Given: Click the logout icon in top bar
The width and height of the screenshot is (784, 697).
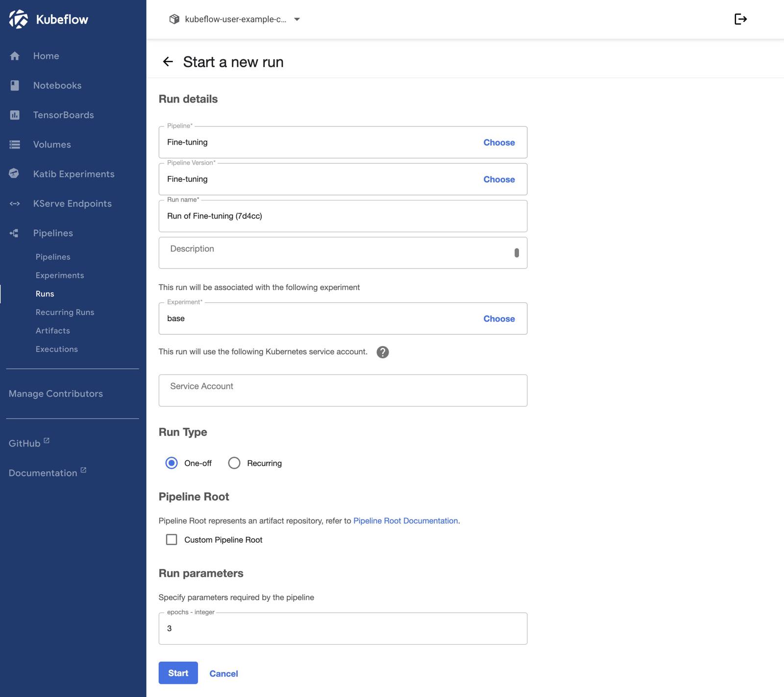Looking at the screenshot, I should (x=741, y=19).
